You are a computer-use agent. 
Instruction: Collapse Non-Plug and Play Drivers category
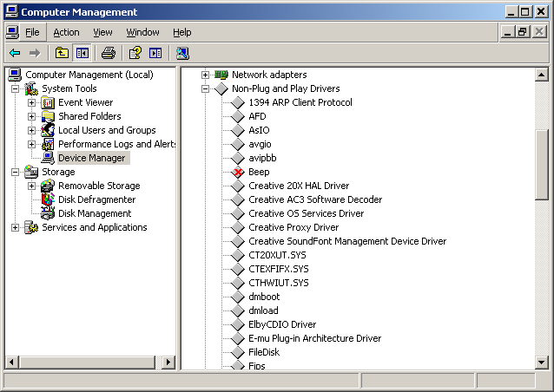205,88
